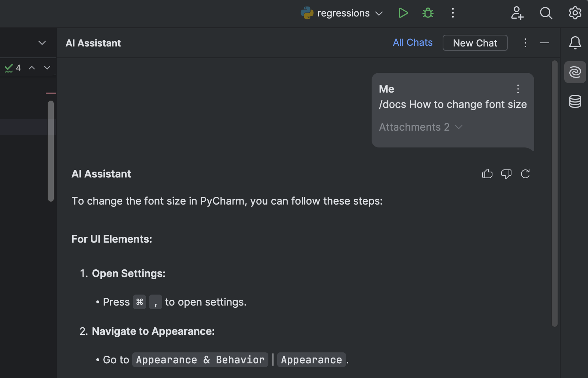Open All Chats list
588x378 pixels.
(413, 43)
